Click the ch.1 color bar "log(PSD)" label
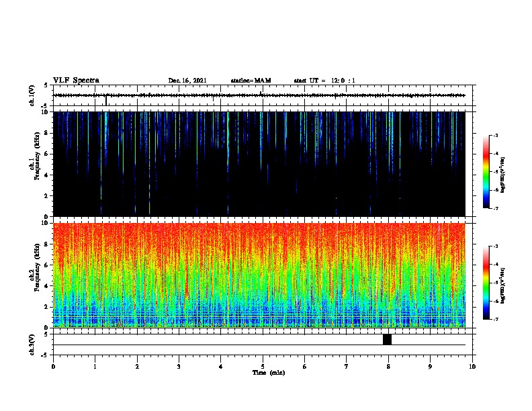 coord(503,175)
